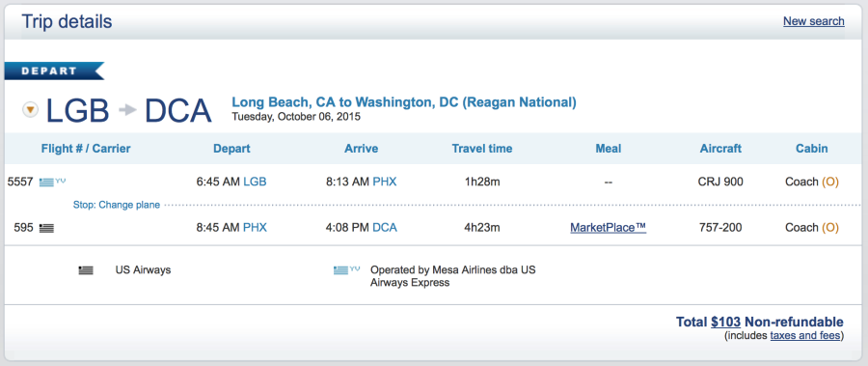
Task: Click the DCA arrival airport code
Action: pos(384,227)
